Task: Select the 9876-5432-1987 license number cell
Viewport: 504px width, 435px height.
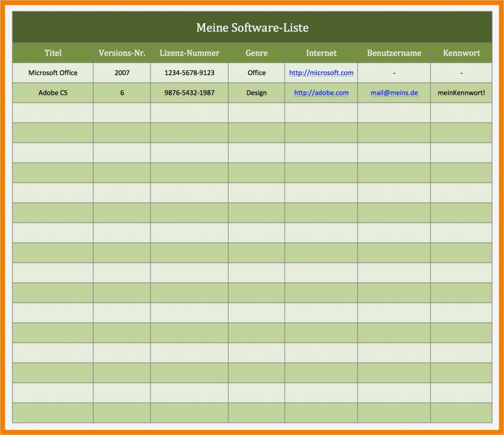Action: [189, 93]
